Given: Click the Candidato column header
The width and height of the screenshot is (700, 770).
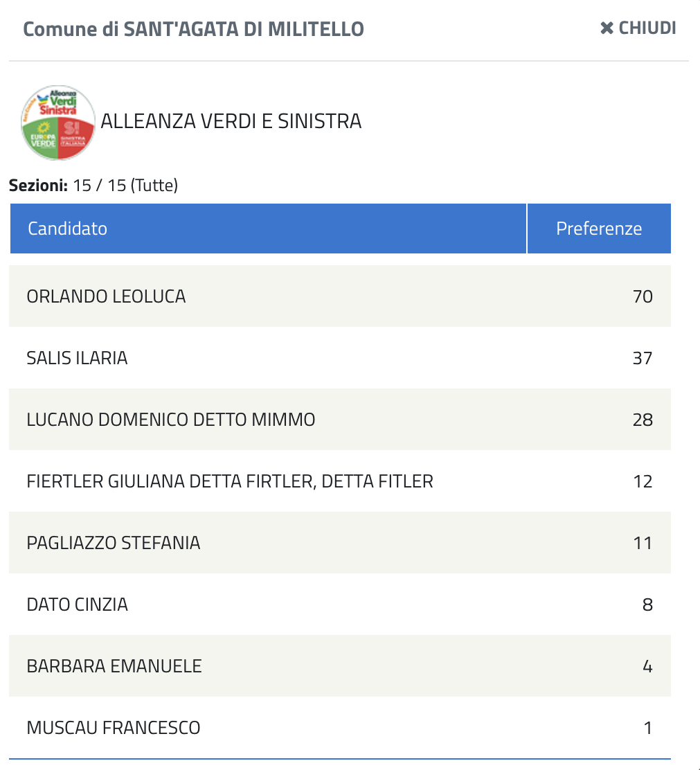Looking at the screenshot, I should point(67,229).
